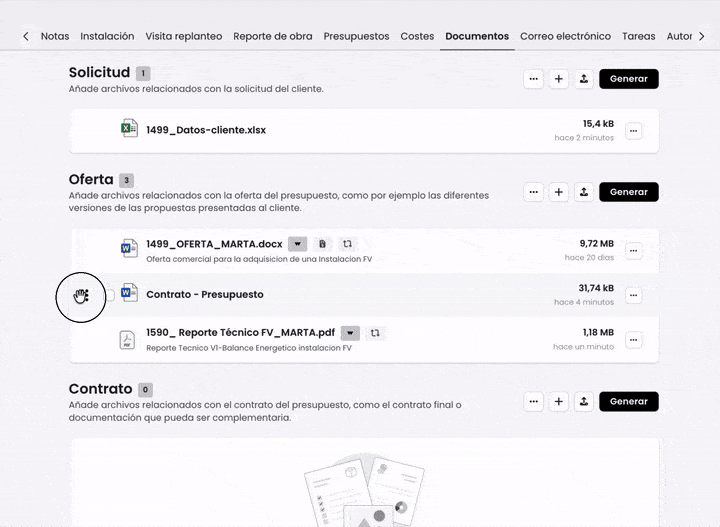The height and width of the screenshot is (527, 720).
Task: Add a file to the Oferta section
Action: click(558, 192)
